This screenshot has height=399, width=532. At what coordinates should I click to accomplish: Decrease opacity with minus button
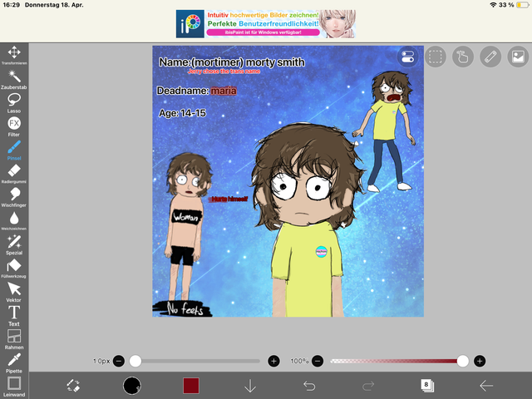pyautogui.click(x=318, y=361)
